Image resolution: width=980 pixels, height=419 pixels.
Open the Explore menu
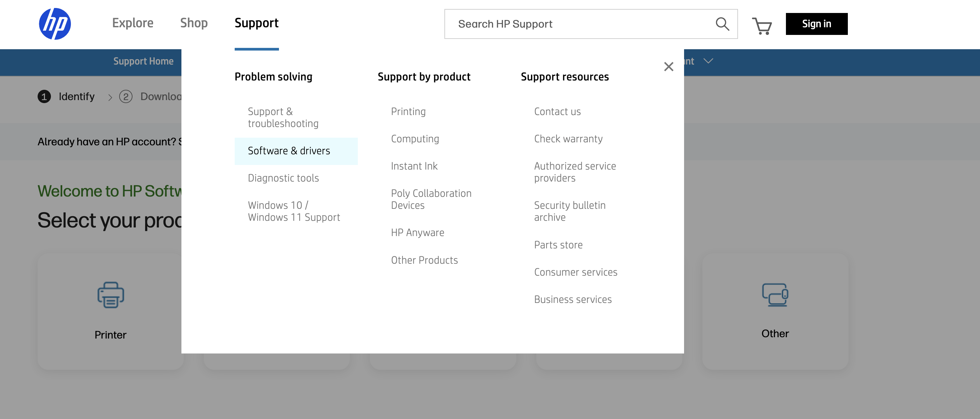point(132,23)
